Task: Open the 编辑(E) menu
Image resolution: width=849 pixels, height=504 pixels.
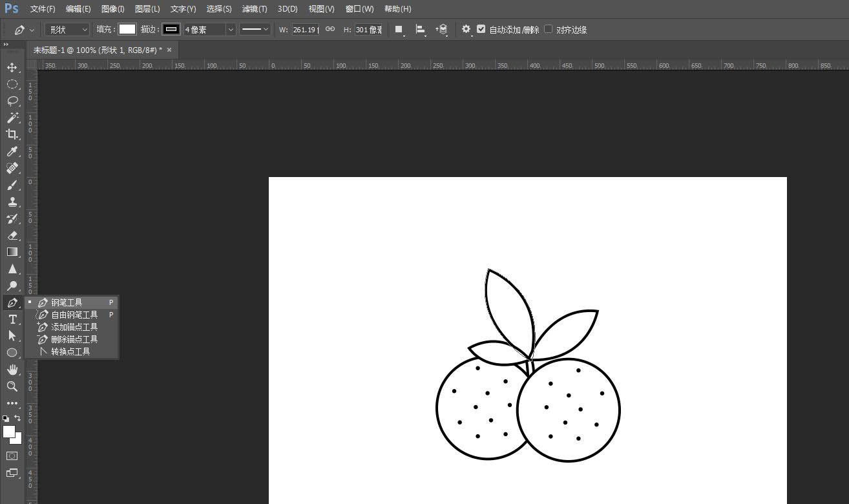Action: [x=78, y=9]
